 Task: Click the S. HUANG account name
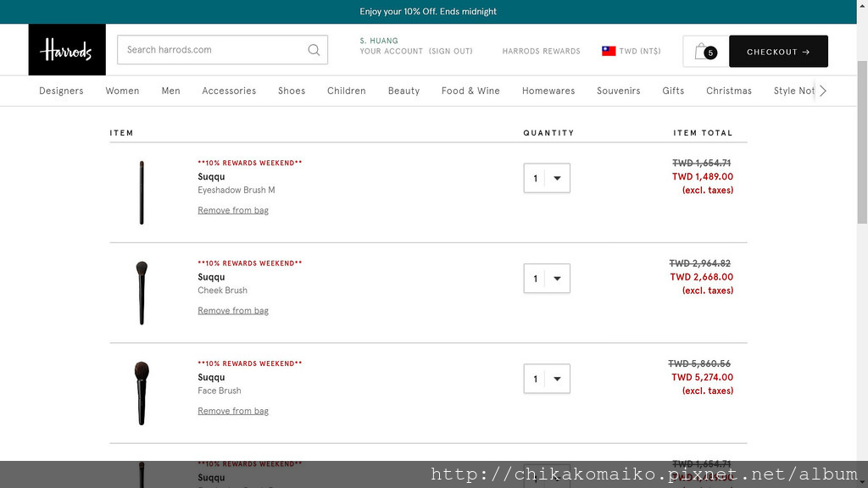(379, 41)
